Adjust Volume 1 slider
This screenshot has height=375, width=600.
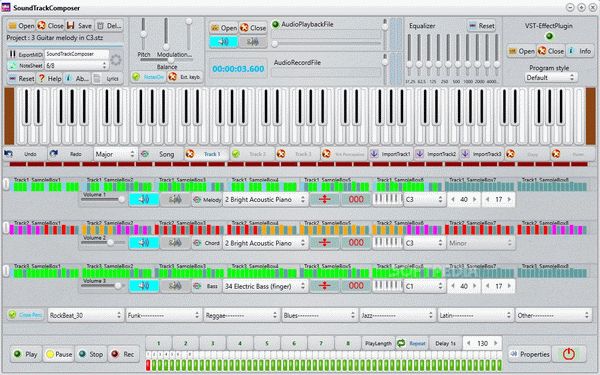tap(103, 199)
